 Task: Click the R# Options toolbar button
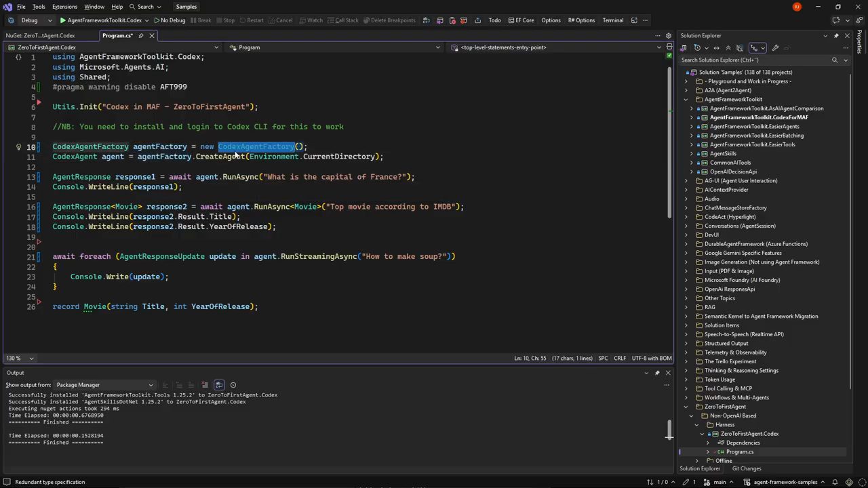(x=581, y=20)
